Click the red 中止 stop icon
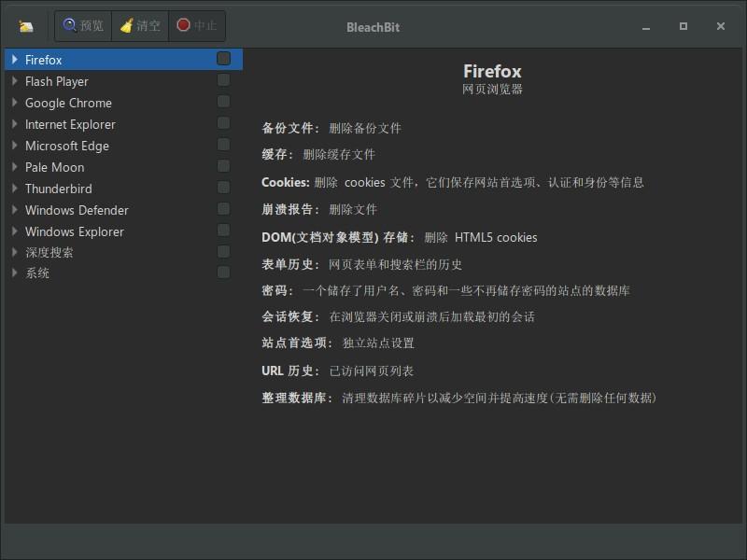 coord(183,25)
